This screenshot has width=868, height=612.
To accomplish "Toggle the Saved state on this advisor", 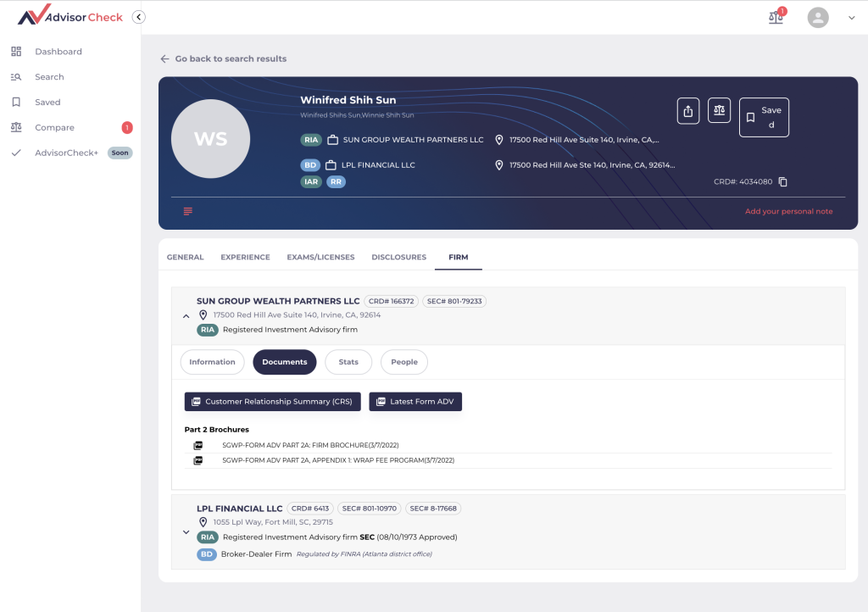I will click(764, 117).
